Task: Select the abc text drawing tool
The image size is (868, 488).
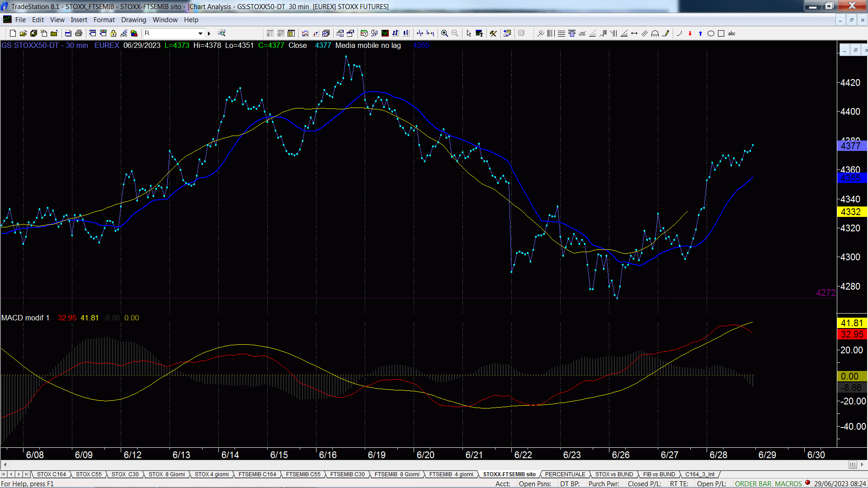Action: tap(732, 33)
